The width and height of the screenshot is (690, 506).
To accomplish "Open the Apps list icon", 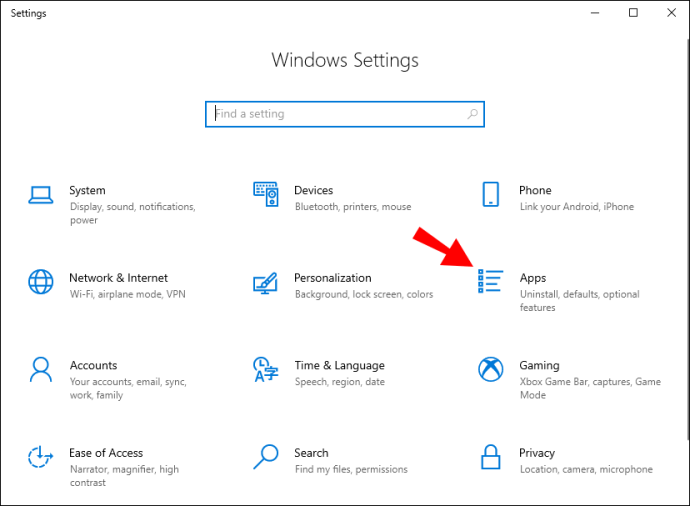I will tap(491, 281).
